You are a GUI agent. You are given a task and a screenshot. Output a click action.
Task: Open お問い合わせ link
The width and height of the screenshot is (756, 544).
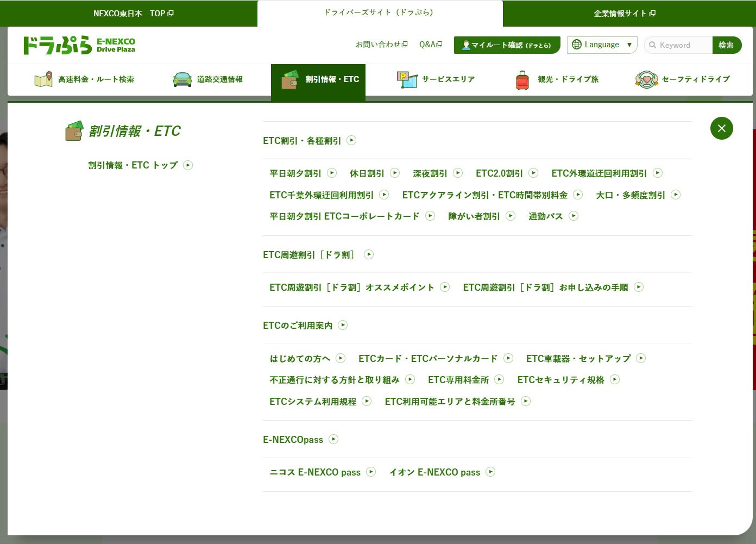coord(381,45)
